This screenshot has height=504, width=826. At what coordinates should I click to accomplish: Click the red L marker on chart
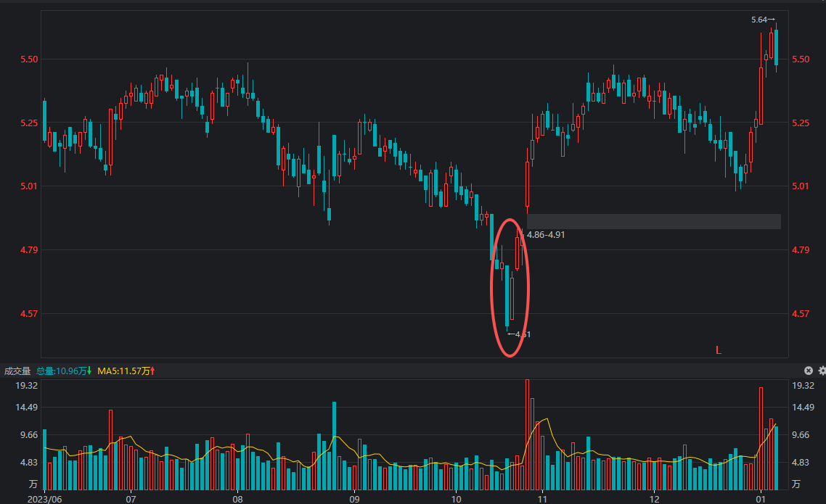719,350
